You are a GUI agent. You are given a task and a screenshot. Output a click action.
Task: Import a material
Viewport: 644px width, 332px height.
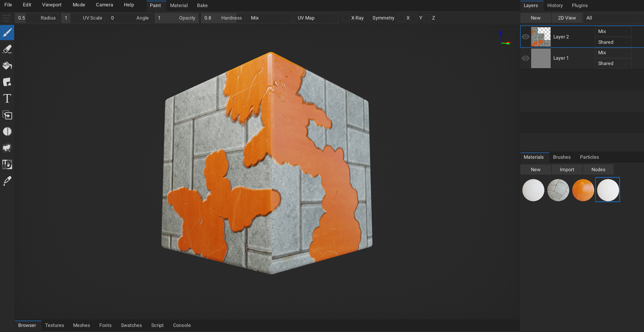567,170
